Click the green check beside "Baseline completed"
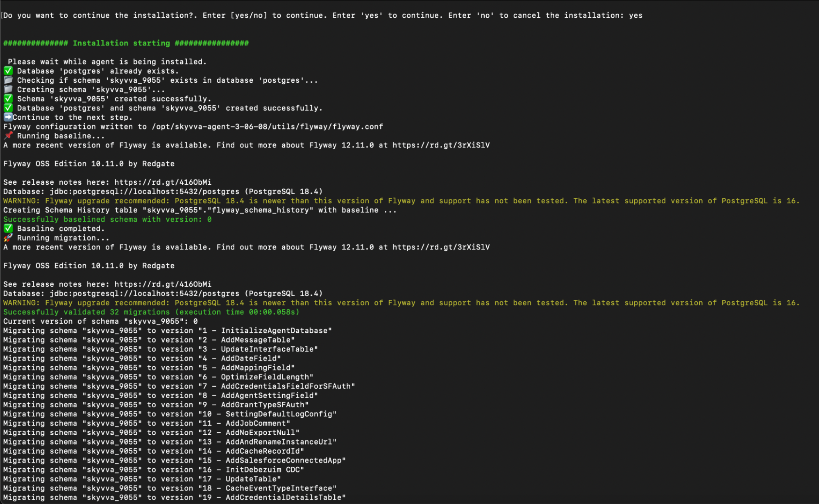Image resolution: width=819 pixels, height=504 pixels. (8, 229)
